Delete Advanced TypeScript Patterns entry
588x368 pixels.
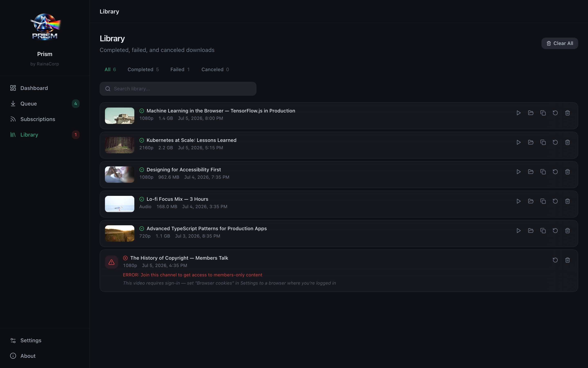click(568, 231)
